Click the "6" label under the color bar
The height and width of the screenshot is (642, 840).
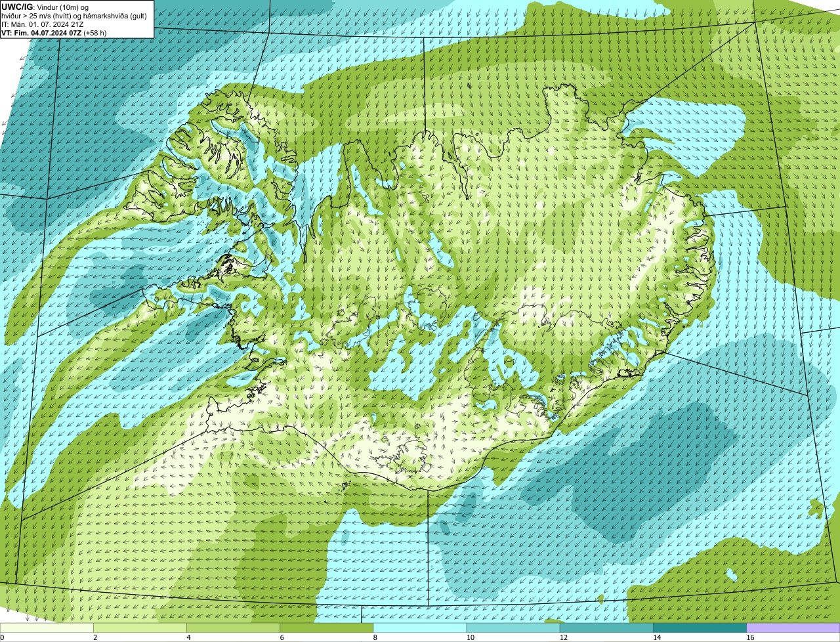click(x=282, y=637)
